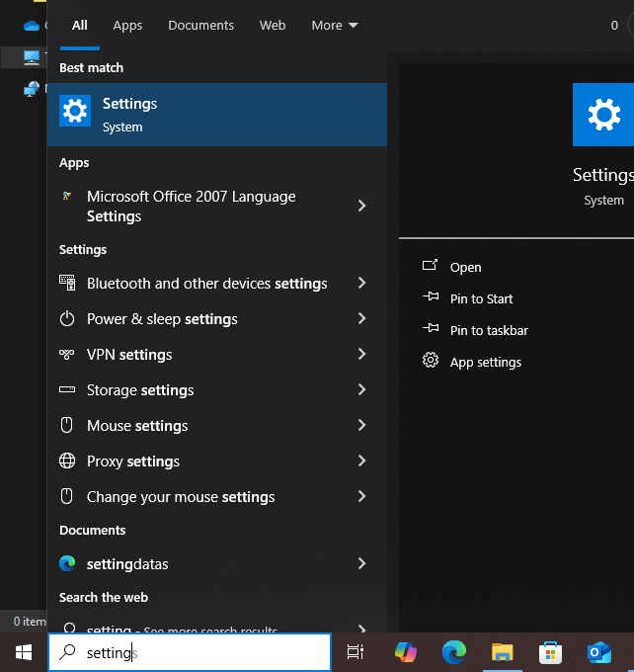Switch to the Documents search tab
Screen dimensions: 634x672
200,26
